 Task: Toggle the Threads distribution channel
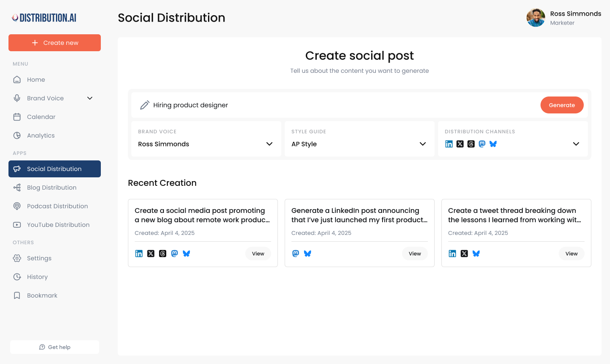pos(471,144)
